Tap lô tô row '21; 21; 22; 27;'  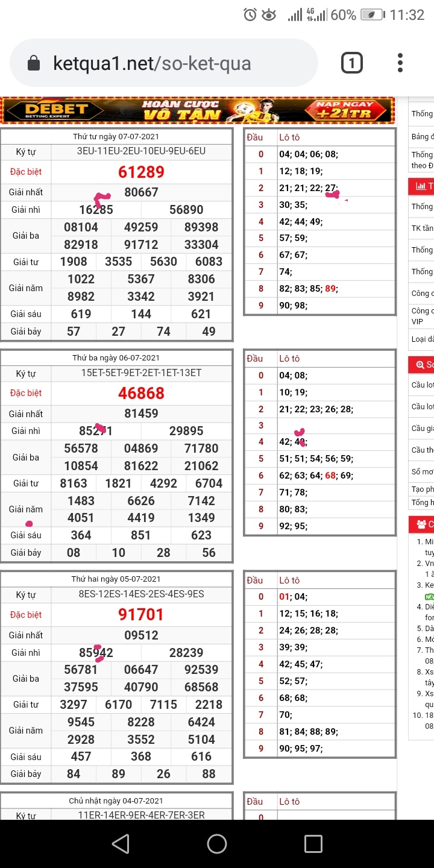tap(309, 188)
